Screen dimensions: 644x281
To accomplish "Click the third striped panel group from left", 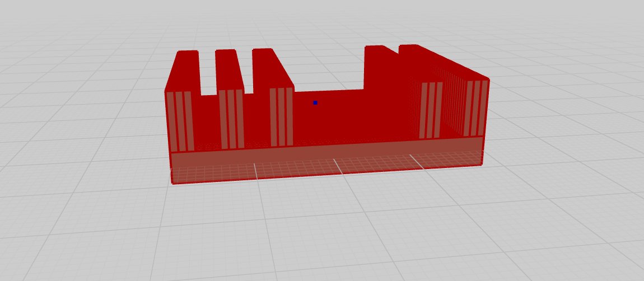I will (282, 116).
